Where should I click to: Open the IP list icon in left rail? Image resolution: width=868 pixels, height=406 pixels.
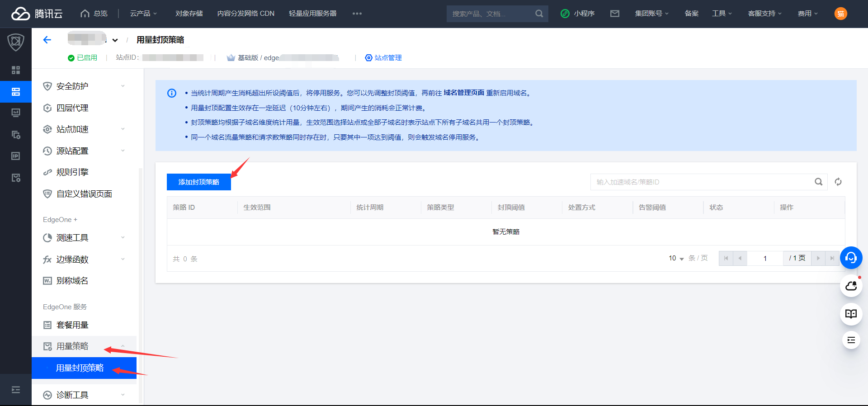[16, 156]
